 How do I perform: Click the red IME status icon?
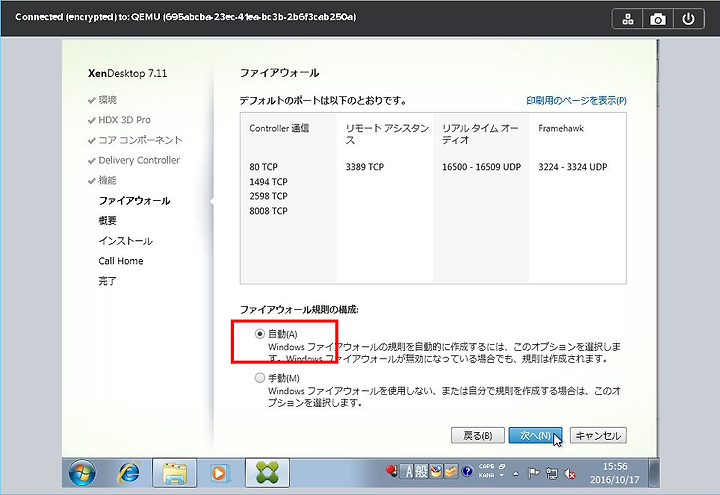(x=392, y=471)
